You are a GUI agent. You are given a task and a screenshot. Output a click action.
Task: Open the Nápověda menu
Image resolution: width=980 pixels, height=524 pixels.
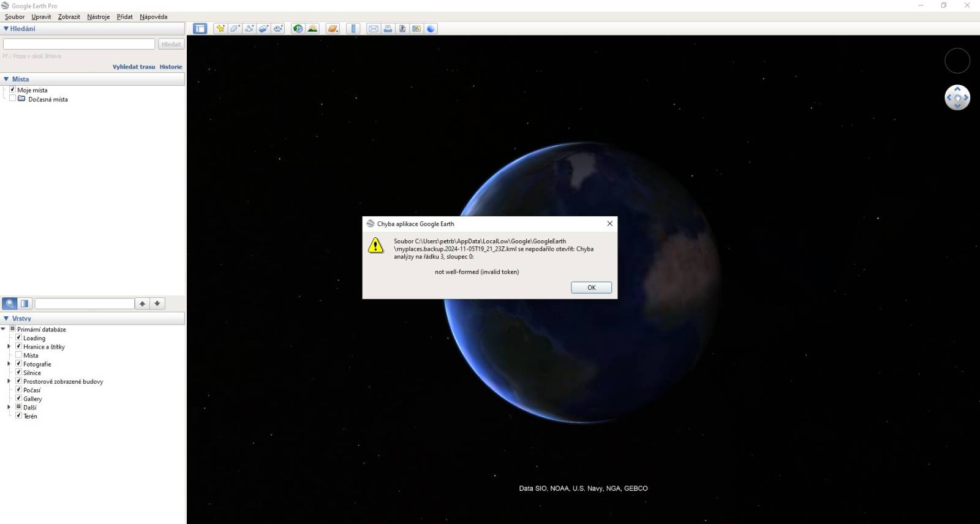[x=153, y=17]
